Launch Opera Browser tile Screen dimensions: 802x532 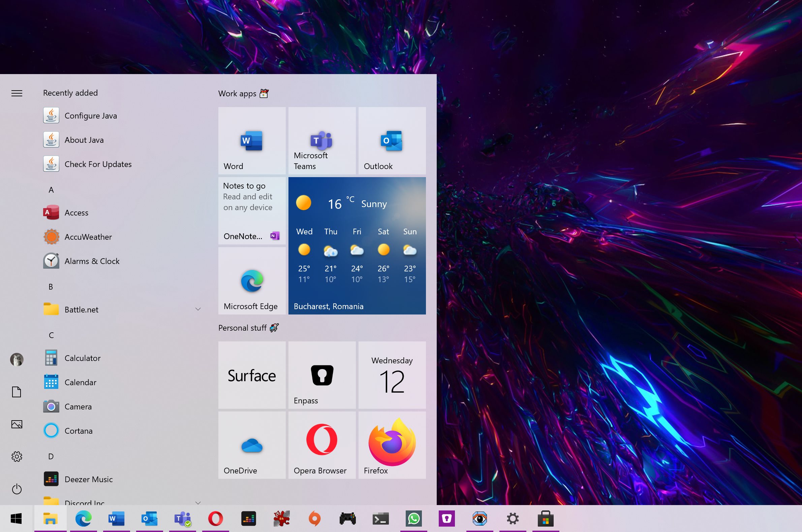[322, 445]
